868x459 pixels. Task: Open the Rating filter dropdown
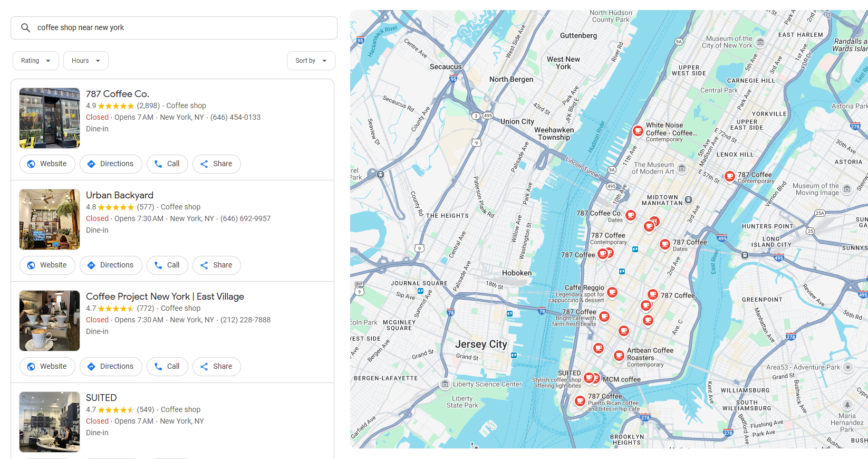pos(35,61)
